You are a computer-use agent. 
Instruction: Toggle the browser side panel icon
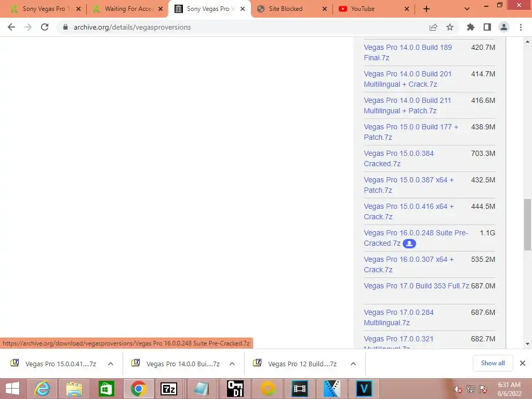[x=487, y=27]
